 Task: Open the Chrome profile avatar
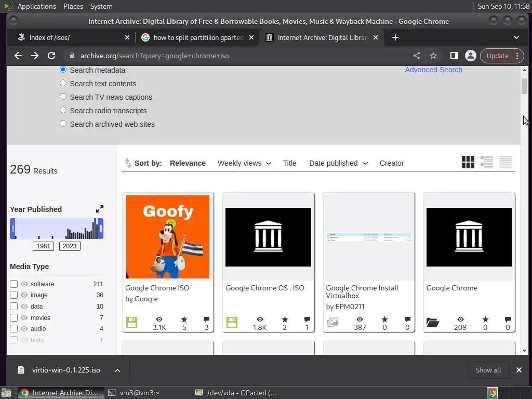click(471, 56)
